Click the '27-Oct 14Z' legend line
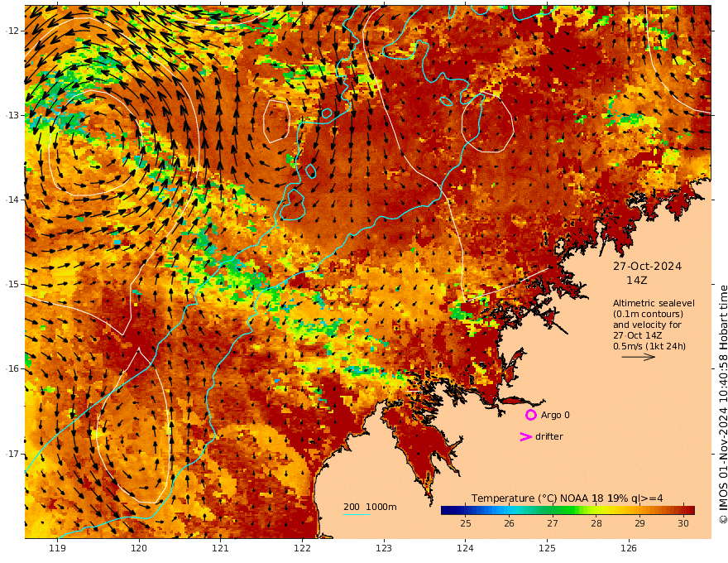The height and width of the screenshot is (563, 728). tap(638, 335)
